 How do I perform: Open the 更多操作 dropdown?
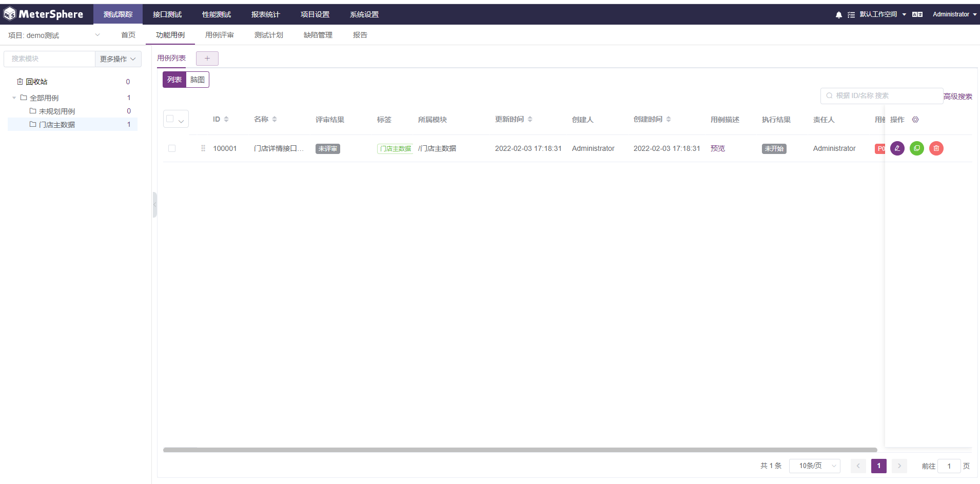tap(118, 59)
